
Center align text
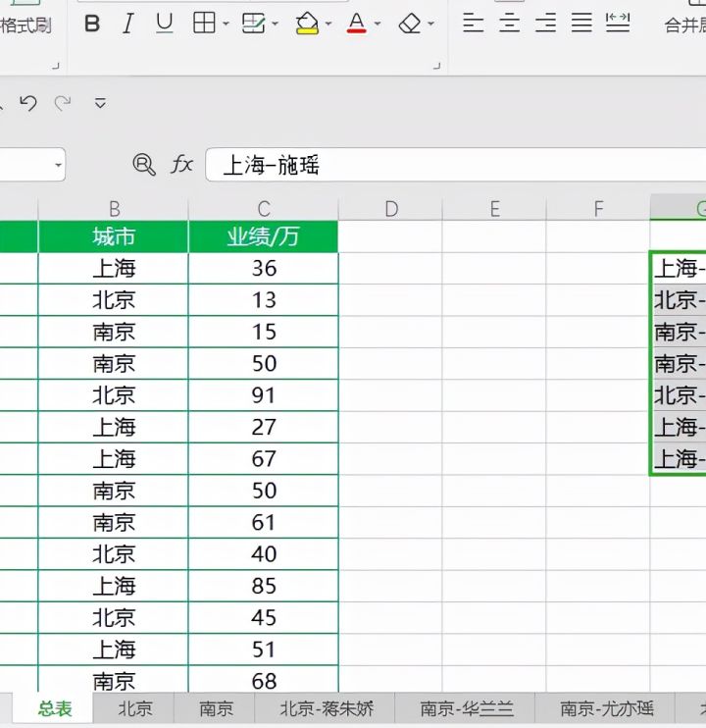point(509,23)
